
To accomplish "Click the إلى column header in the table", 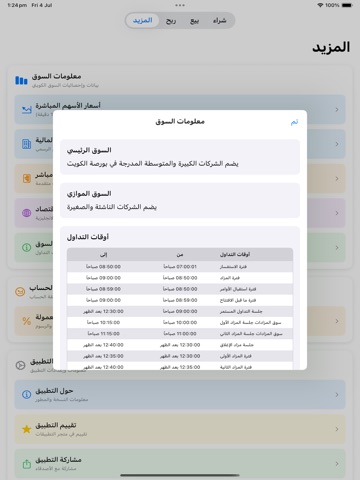I will tap(103, 255).
